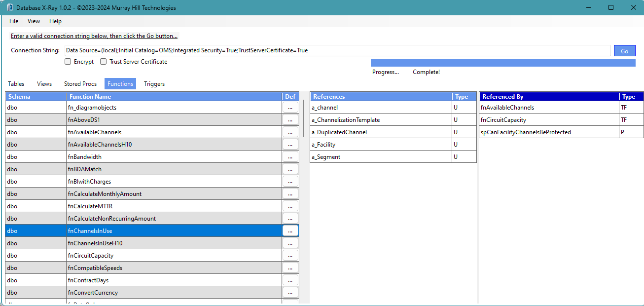This screenshot has width=644, height=306.
Task: Click the Def column header
Action: 290,97
